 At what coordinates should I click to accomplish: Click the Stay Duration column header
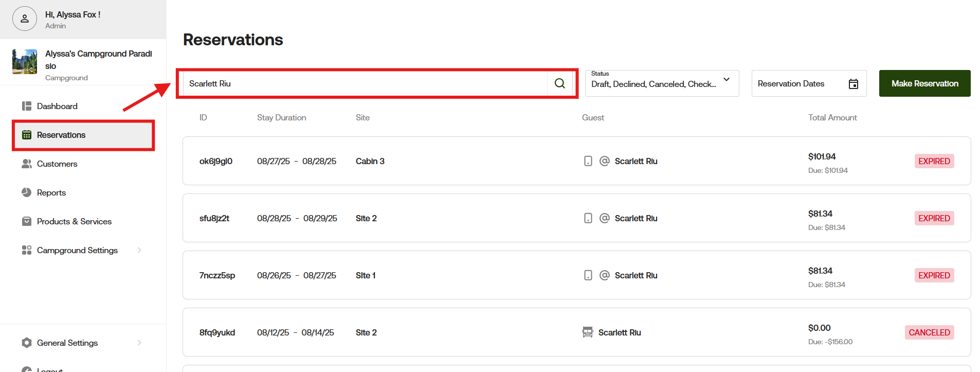click(282, 117)
